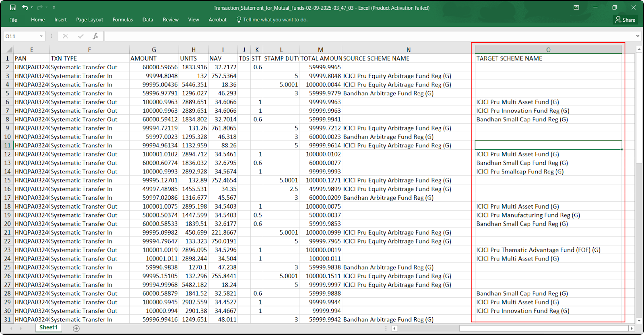
Task: Select column H header
Action: (x=194, y=50)
